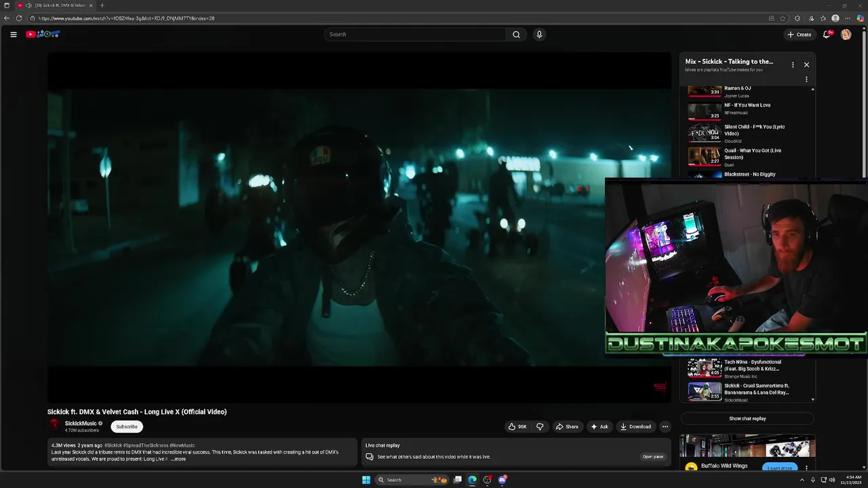Open Microsoft Edge from taskbar
868x488 pixels.
[473, 480]
